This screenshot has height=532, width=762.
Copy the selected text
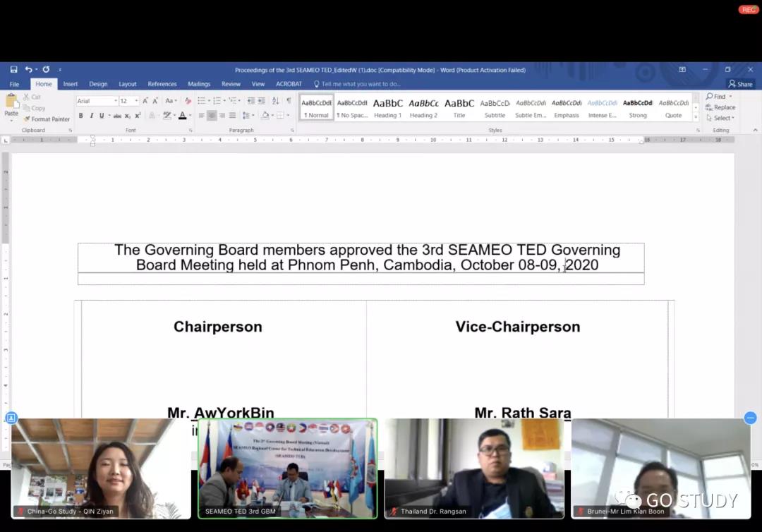[34, 109]
